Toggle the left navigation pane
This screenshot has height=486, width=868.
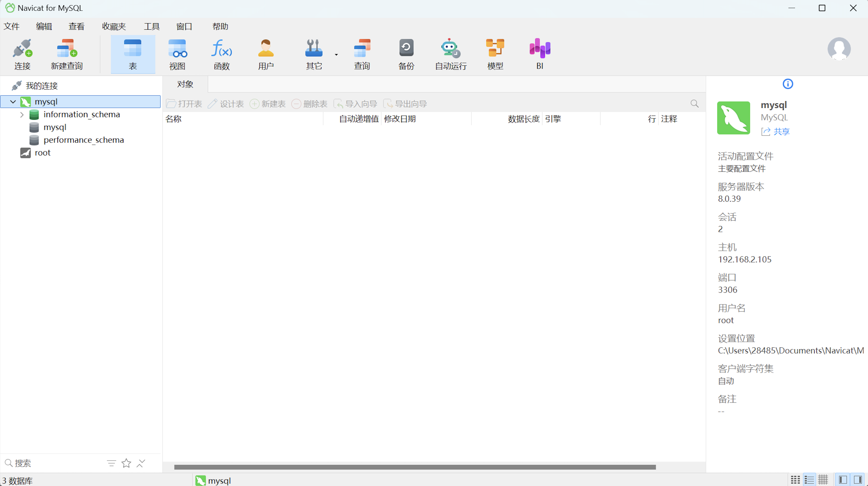pos(843,480)
